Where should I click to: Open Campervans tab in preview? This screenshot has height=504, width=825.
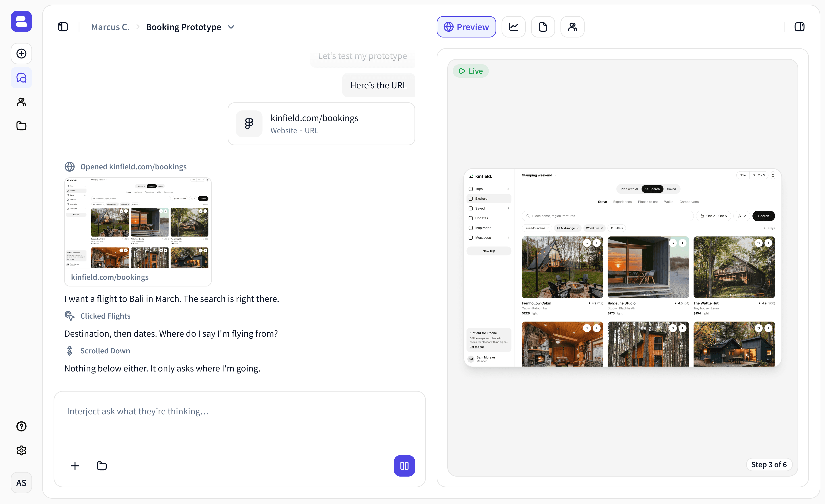689,202
